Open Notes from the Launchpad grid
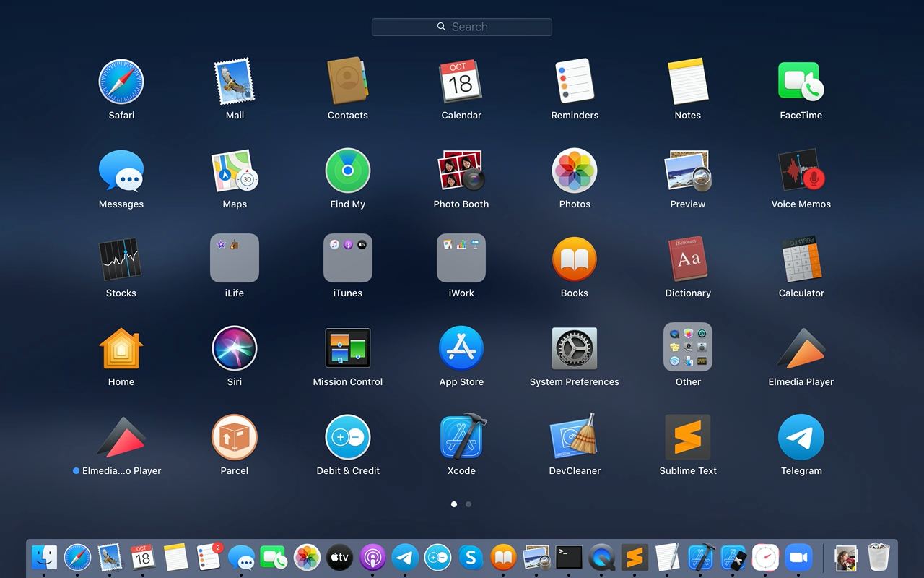 (x=688, y=82)
